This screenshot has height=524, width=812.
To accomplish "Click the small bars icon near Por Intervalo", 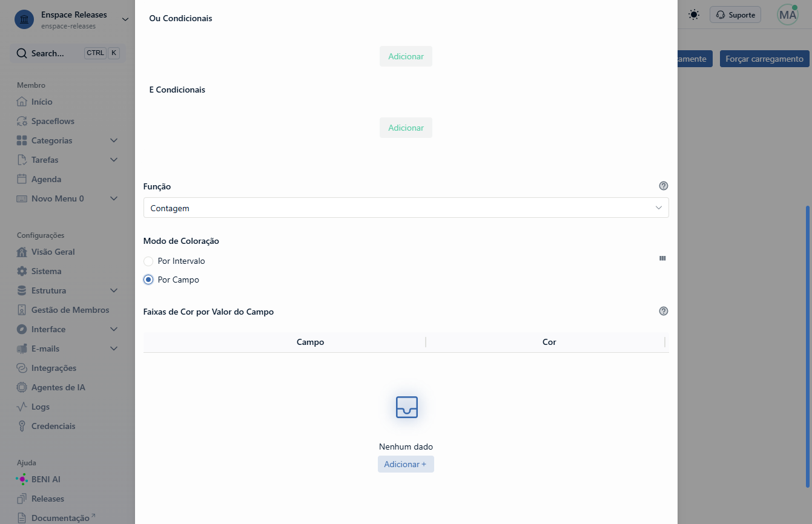I will pyautogui.click(x=662, y=258).
